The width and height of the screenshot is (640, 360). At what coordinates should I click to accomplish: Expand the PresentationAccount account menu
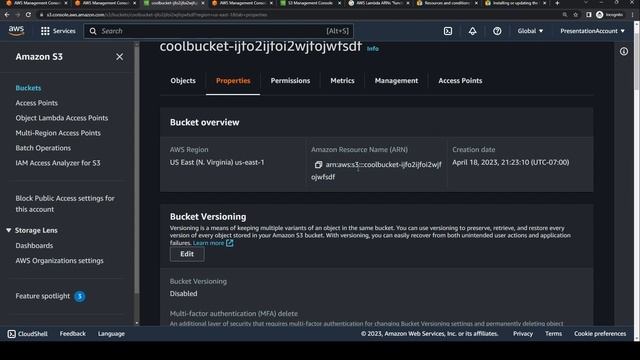tap(592, 31)
